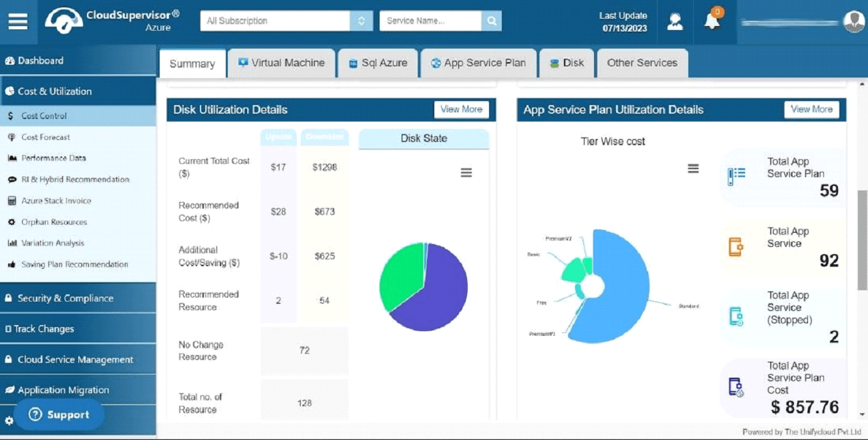This screenshot has width=868, height=440.
Task: Expand the Security & Compliance section
Action: pos(78,298)
